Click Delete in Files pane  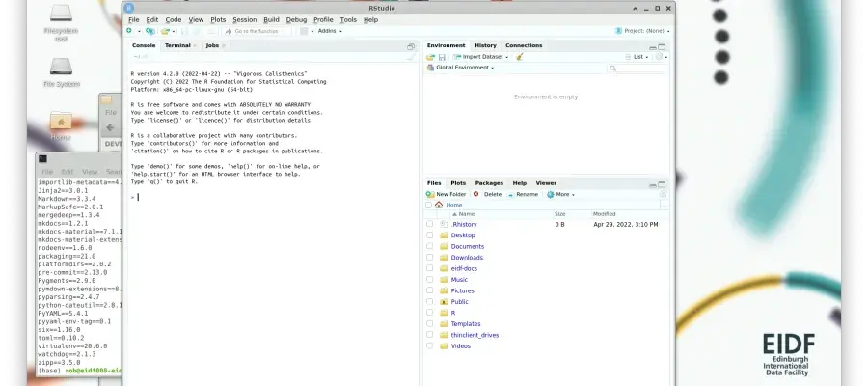pyautogui.click(x=487, y=194)
